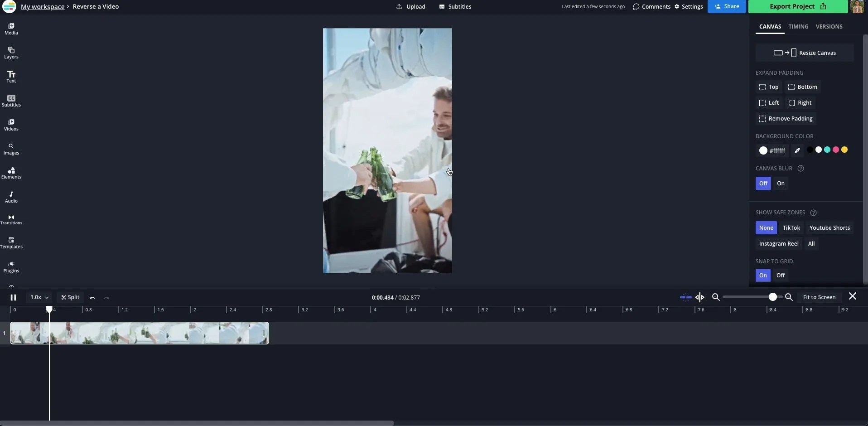Click Export Project
868x426 pixels.
pyautogui.click(x=792, y=6)
